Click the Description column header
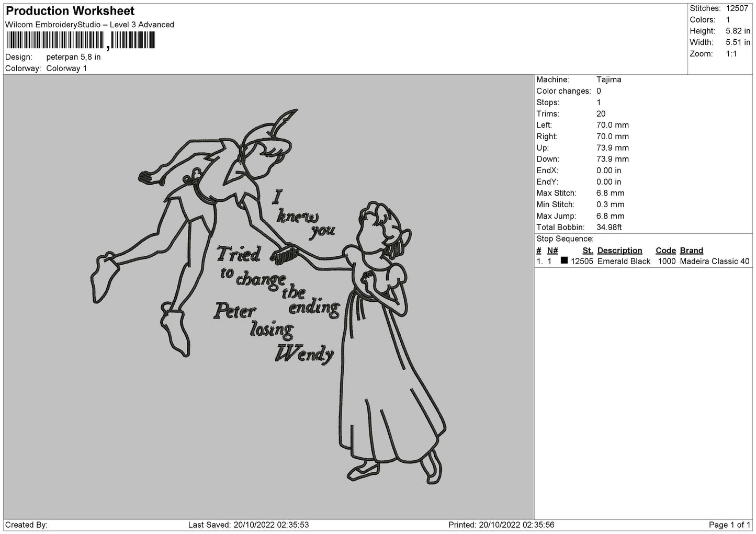Viewport: 756px width, 534px height. [x=619, y=251]
